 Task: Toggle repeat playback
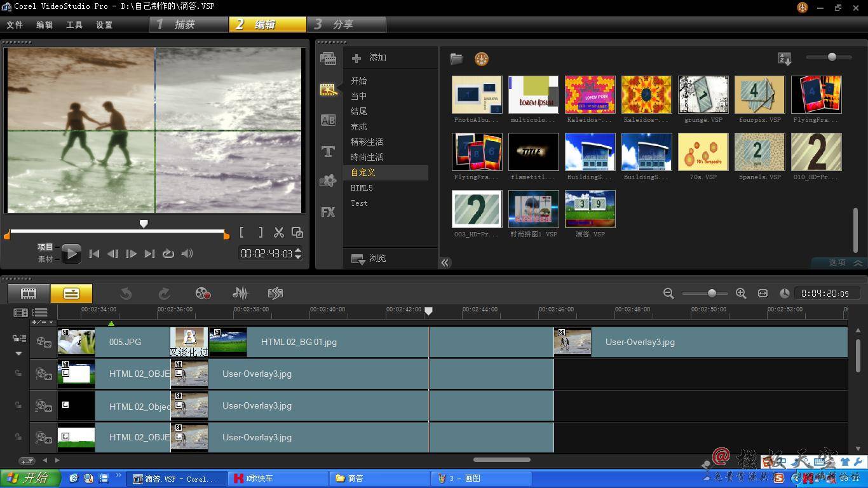click(168, 254)
